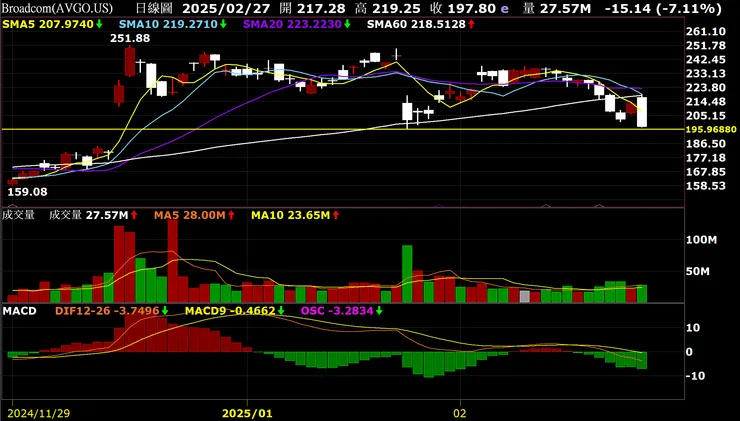The height and width of the screenshot is (421, 740).
Task: Select the OSC -3.2834 label
Action: tap(337, 311)
